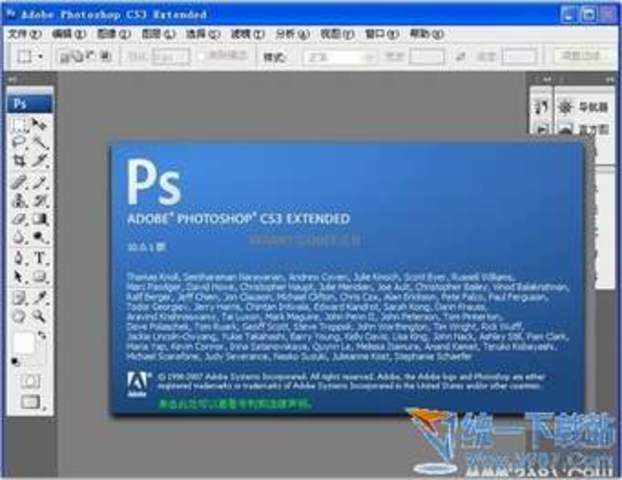Select the Move tool
The height and width of the screenshot is (480, 622).
click(x=40, y=125)
